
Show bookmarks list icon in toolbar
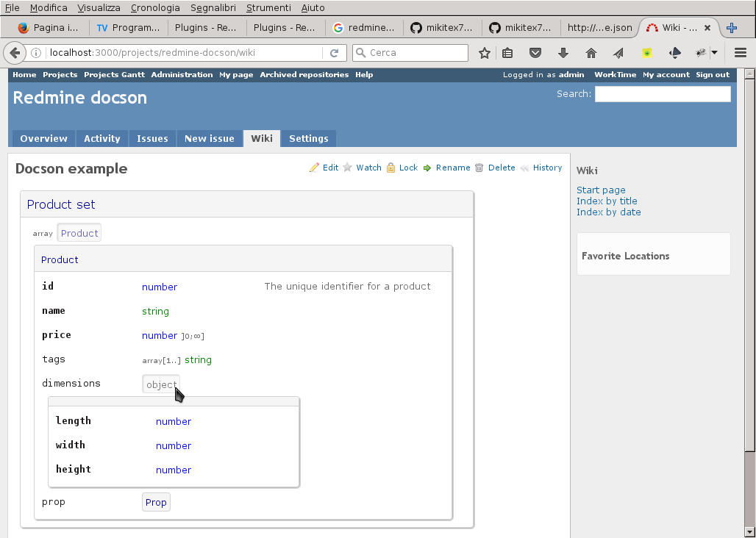tap(507, 52)
